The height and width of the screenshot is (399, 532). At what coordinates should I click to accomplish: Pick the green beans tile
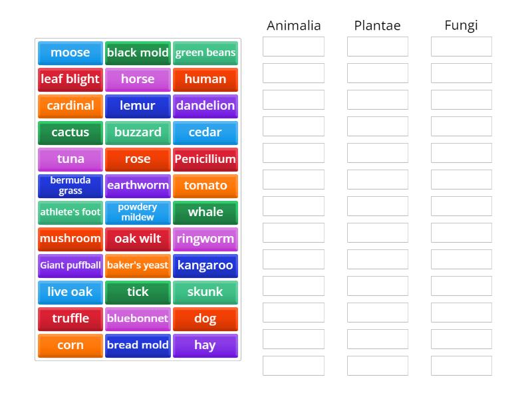coord(205,53)
